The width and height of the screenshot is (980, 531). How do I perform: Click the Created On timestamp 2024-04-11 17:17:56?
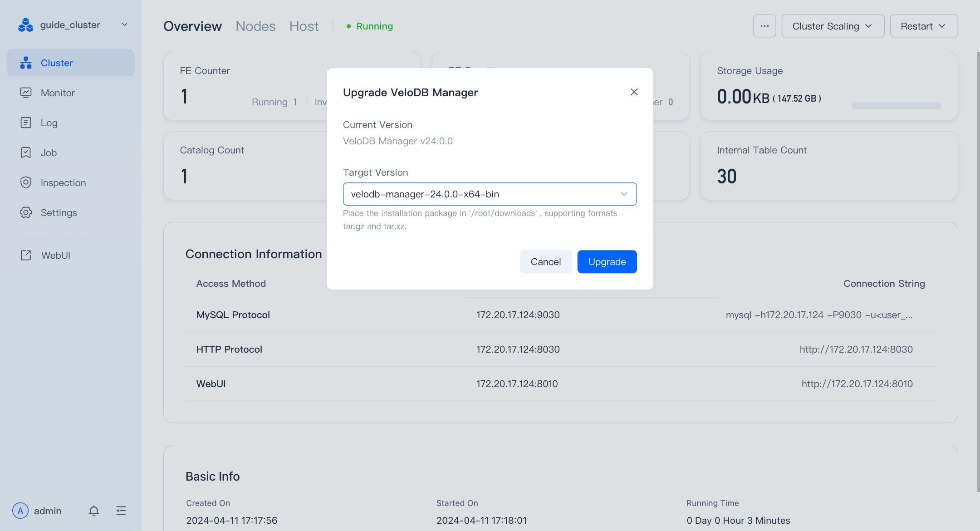[x=231, y=521]
